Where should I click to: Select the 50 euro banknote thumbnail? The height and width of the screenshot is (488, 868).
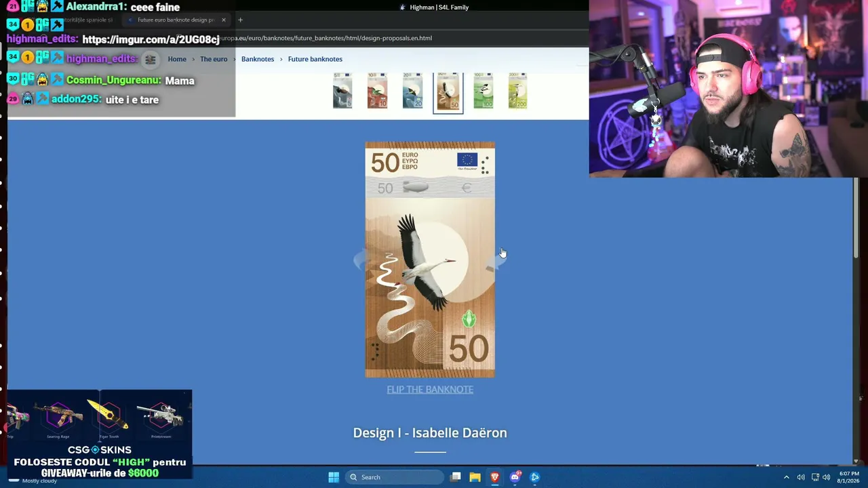[448, 92]
